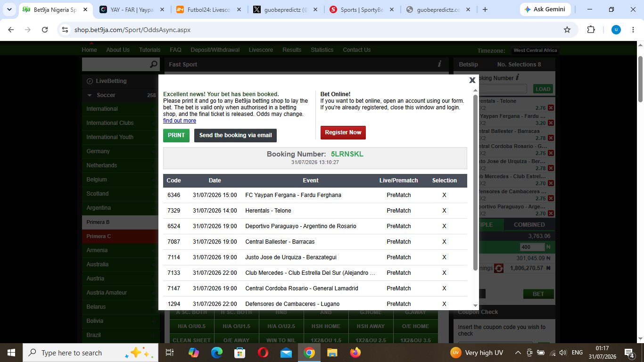Open the Chrome extensions menu
This screenshot has height=362, width=644.
pyautogui.click(x=591, y=30)
